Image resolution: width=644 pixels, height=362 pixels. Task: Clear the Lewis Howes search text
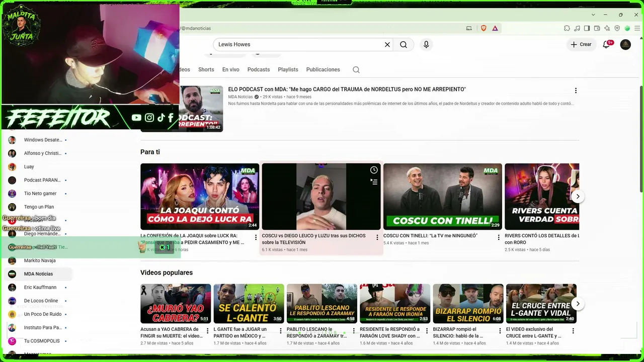387,45
